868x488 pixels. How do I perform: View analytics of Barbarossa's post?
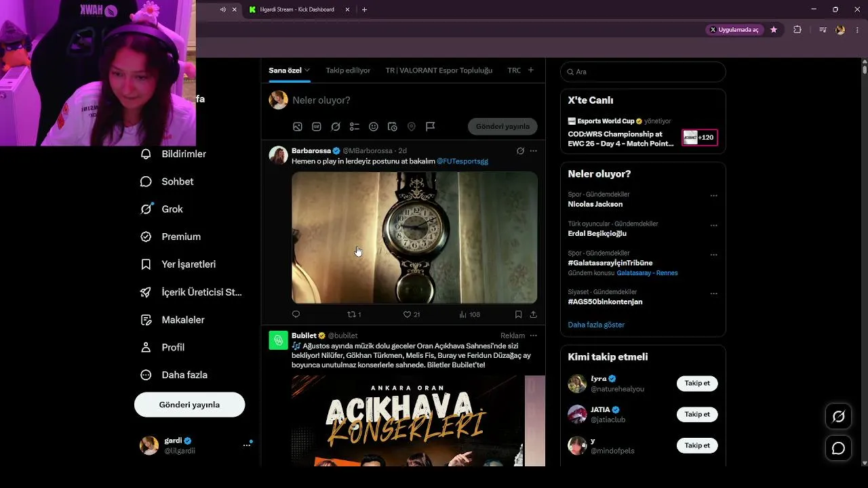pos(469,314)
